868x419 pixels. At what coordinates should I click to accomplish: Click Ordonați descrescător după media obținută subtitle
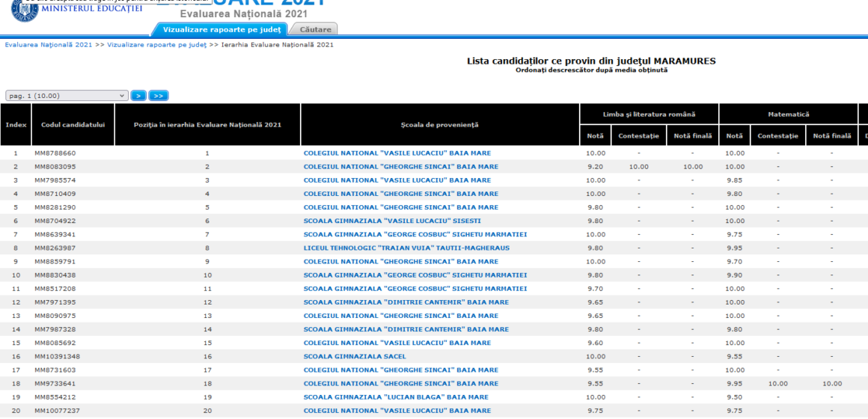591,70
